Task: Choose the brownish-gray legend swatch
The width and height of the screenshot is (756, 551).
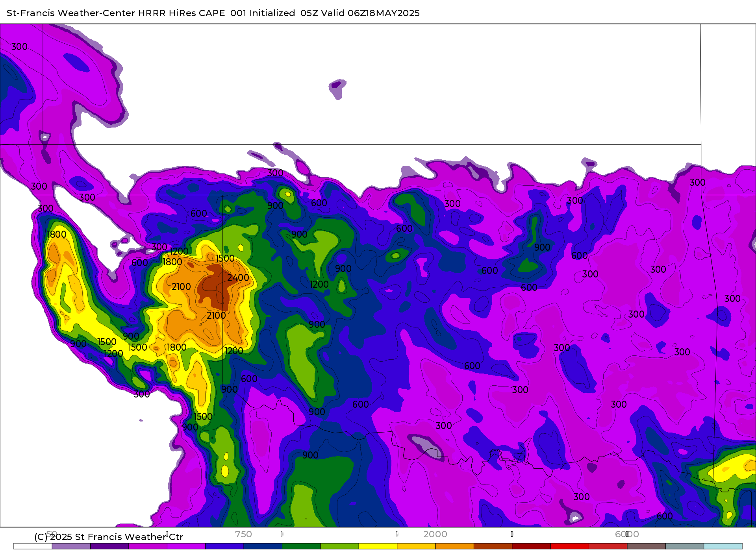Action: click(x=646, y=546)
